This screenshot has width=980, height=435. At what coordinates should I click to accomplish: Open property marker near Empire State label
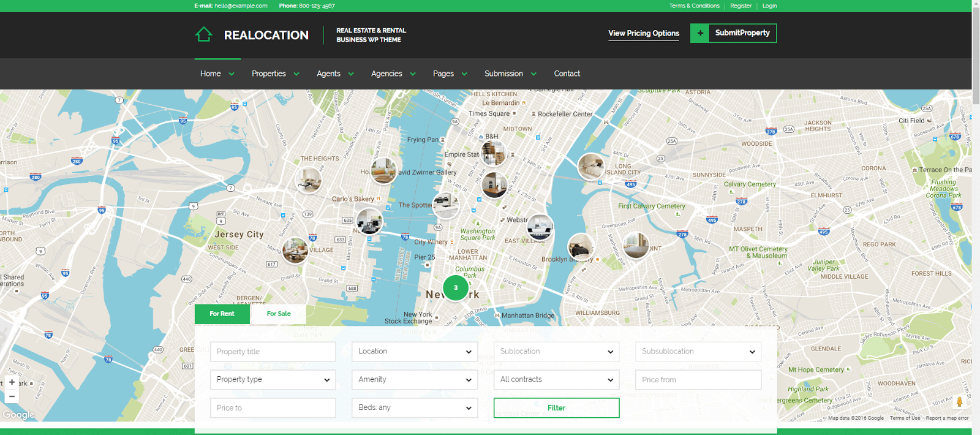pyautogui.click(x=494, y=153)
